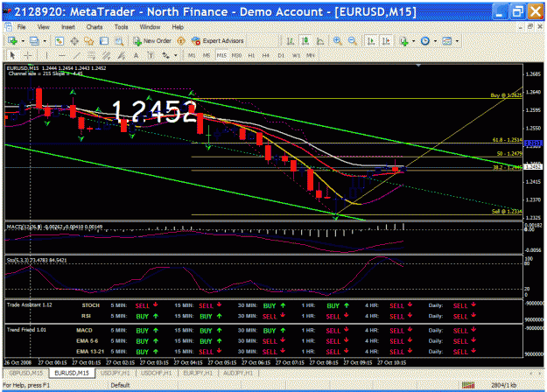Select the Crosshair tool
547x392 pixels.
pos(27,55)
